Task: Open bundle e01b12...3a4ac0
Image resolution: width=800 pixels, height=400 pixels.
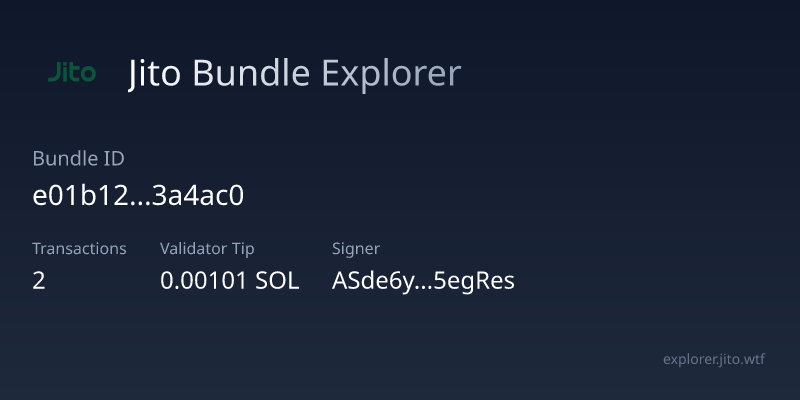Action: tap(138, 196)
